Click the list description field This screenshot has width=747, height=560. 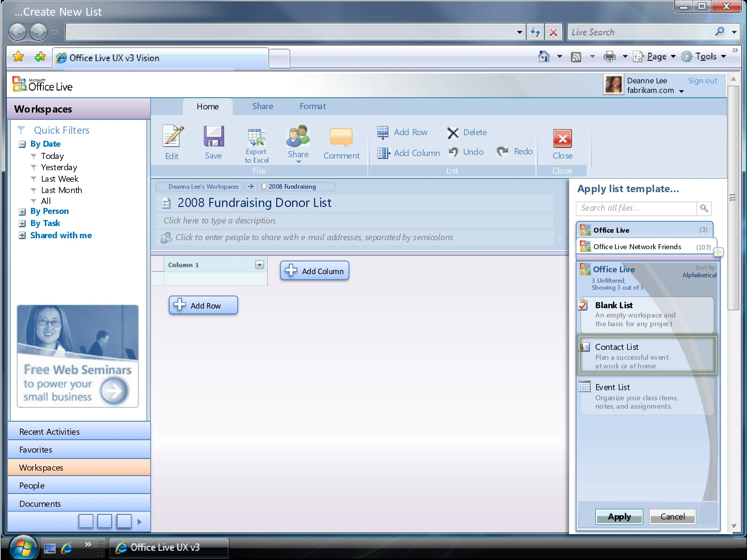coord(355,221)
